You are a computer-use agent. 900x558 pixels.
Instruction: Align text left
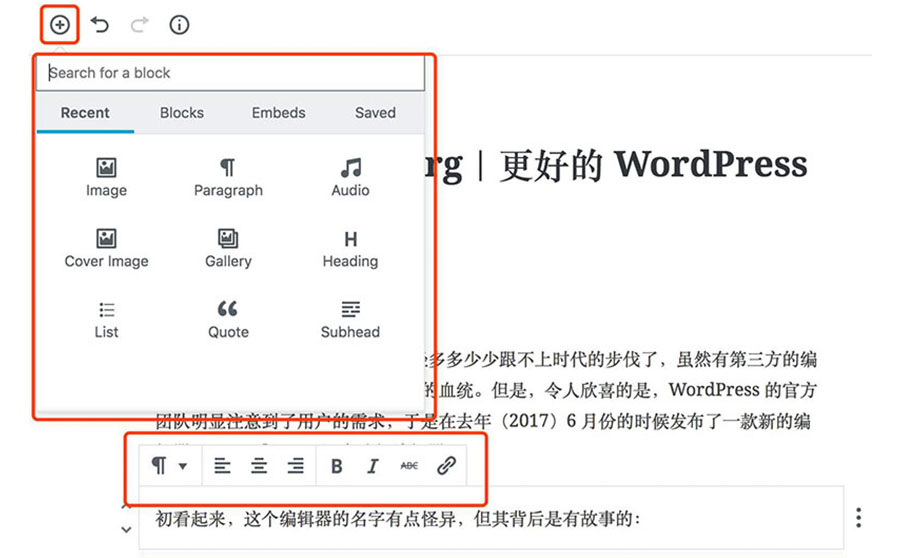tap(222, 466)
